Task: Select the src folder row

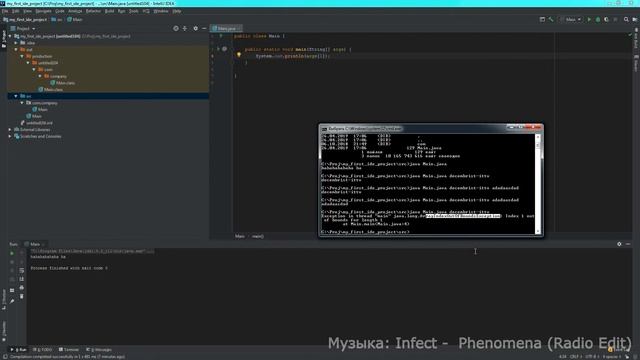Action: (108, 96)
